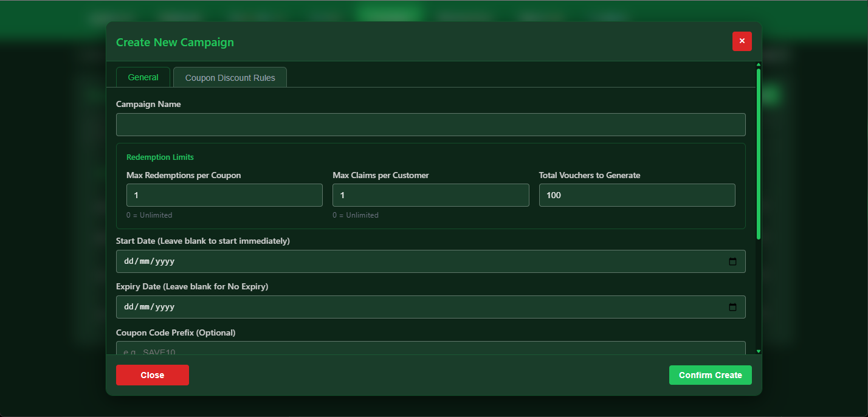This screenshot has height=417, width=868.
Task: Focus the Coupon Code Prefix input
Action: (430, 351)
